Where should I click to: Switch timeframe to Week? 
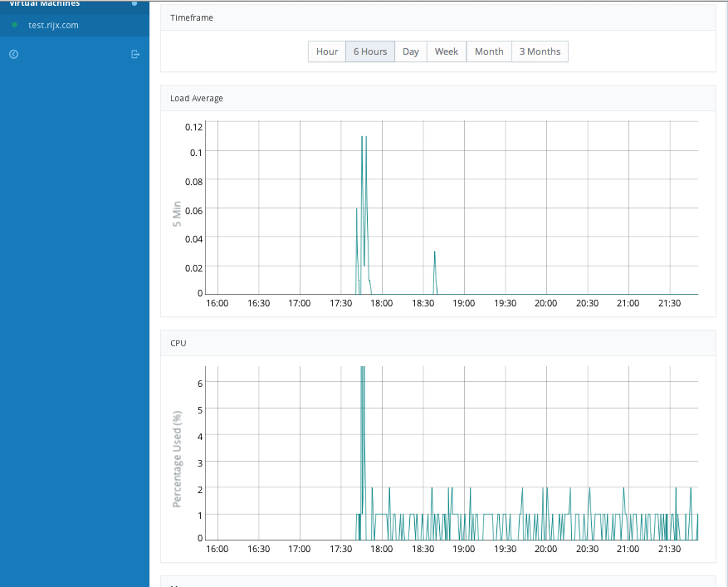[x=446, y=51]
